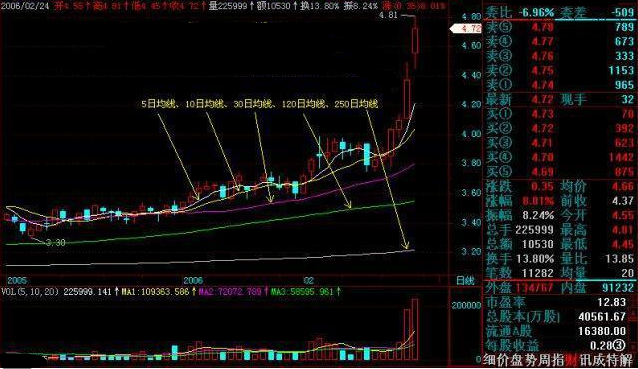Click the 卖⑤ sell order row

(x=560, y=27)
